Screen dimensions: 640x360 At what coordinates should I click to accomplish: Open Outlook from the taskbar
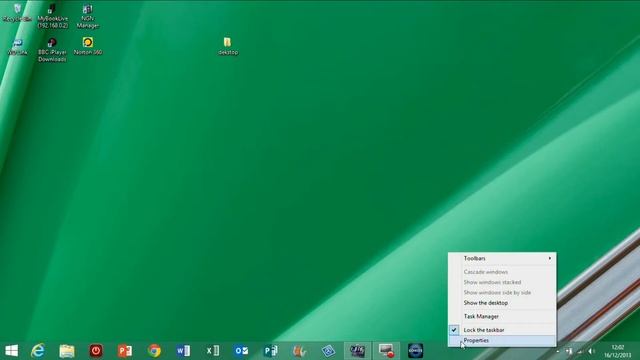coord(241,351)
